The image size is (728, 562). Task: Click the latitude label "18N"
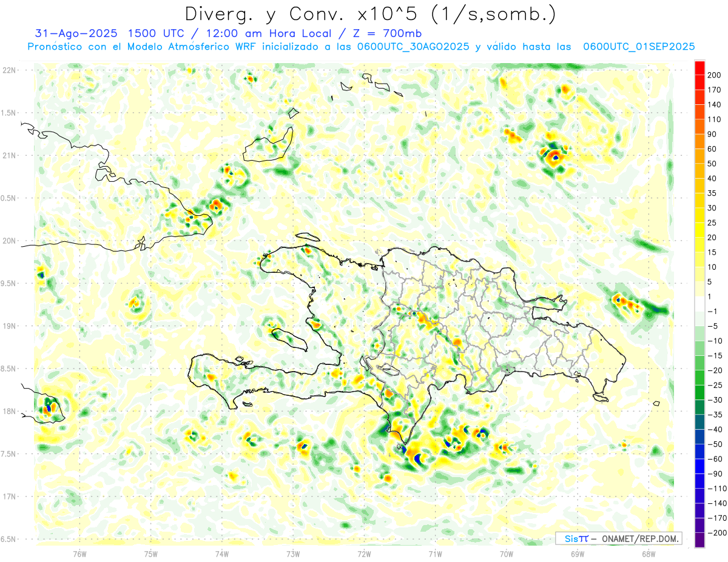click(8, 412)
